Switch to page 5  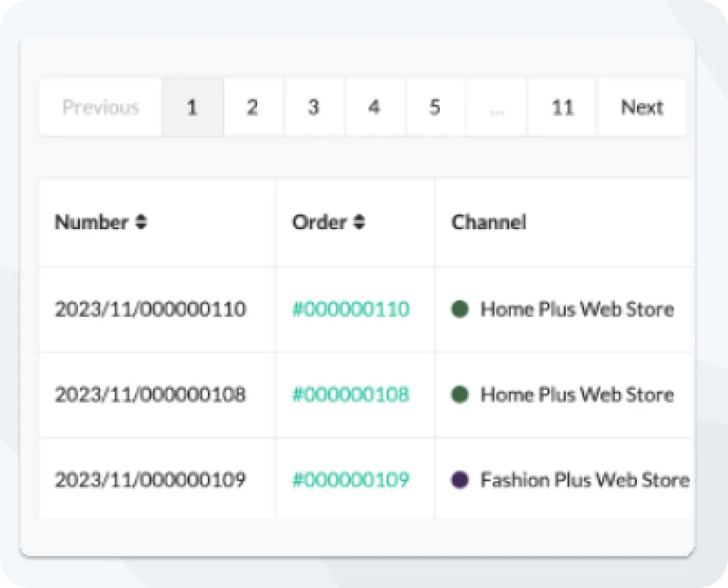(x=435, y=107)
